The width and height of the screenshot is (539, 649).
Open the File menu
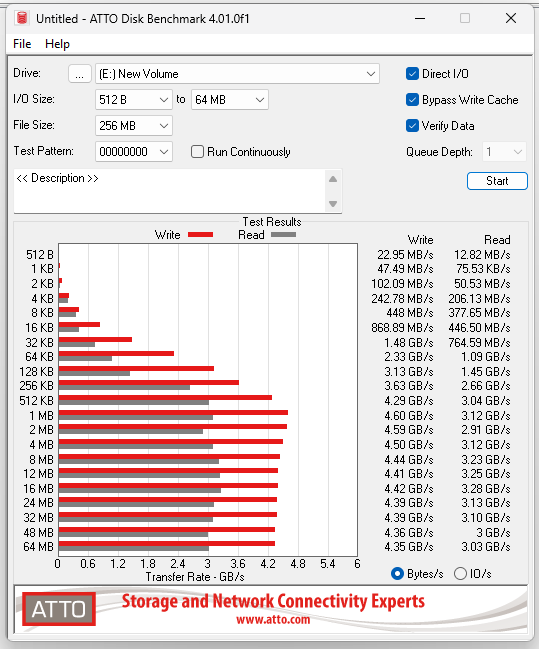click(x=22, y=44)
